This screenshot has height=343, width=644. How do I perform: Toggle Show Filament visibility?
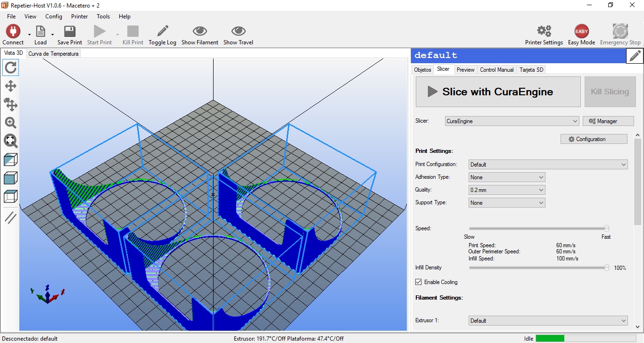pos(200,31)
